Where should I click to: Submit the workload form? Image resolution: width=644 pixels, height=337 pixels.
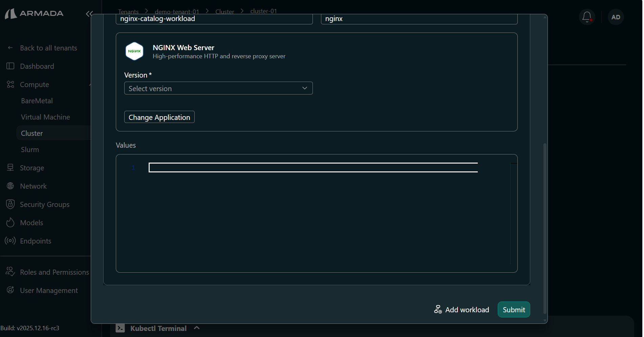pyautogui.click(x=513, y=309)
